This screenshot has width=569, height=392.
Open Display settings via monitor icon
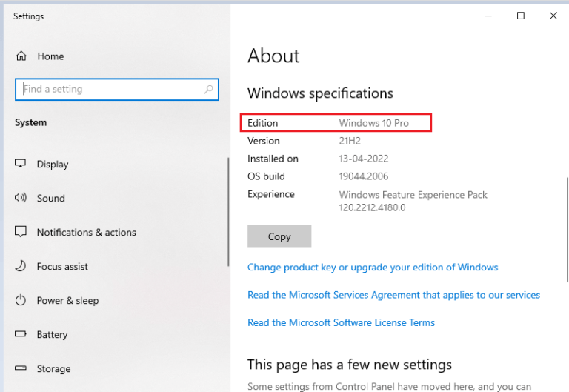pos(21,165)
